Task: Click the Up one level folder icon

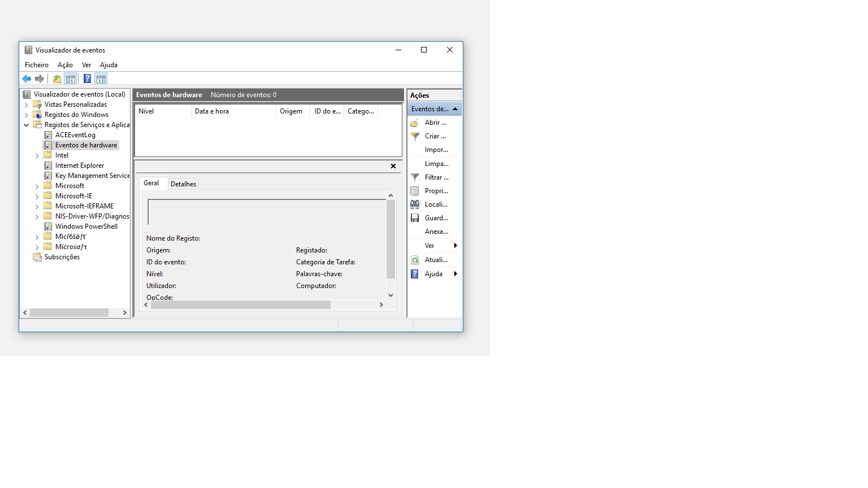Action: (57, 79)
